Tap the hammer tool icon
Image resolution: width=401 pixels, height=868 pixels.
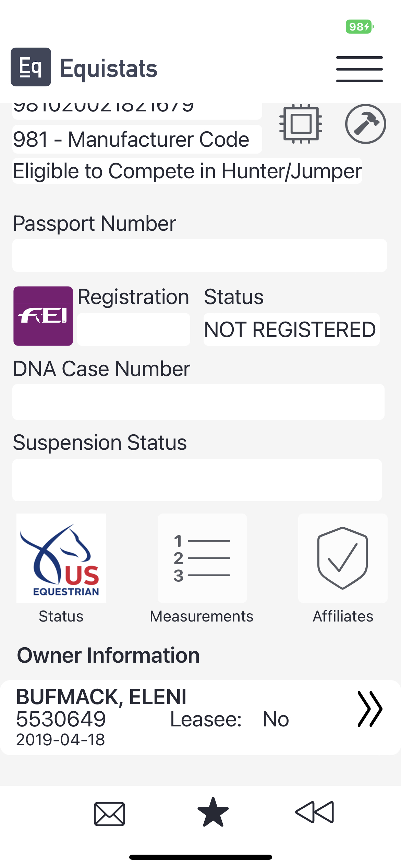[x=365, y=124]
